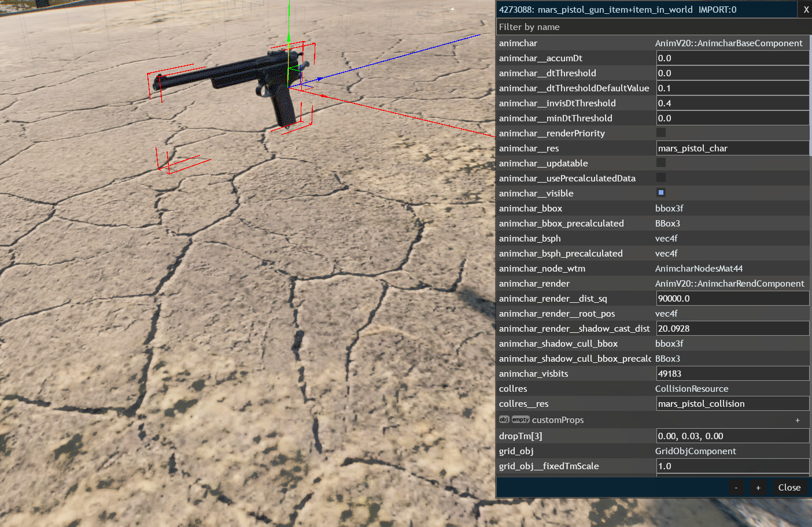Screen dimensions: 812x527
Task: Toggle the animchar__renderPriority checkbox
Action: pos(661,133)
